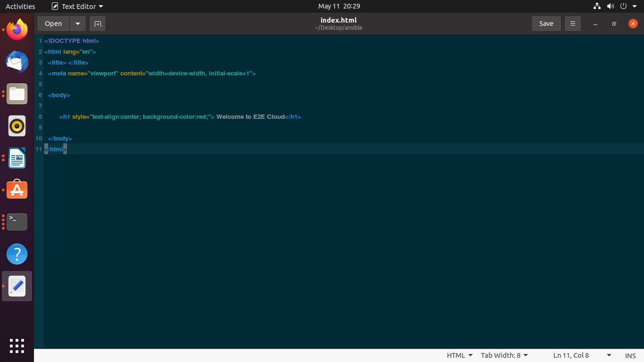This screenshot has width=644, height=362.
Task: Open Thunderbird mail from the dock
Action: [17, 62]
